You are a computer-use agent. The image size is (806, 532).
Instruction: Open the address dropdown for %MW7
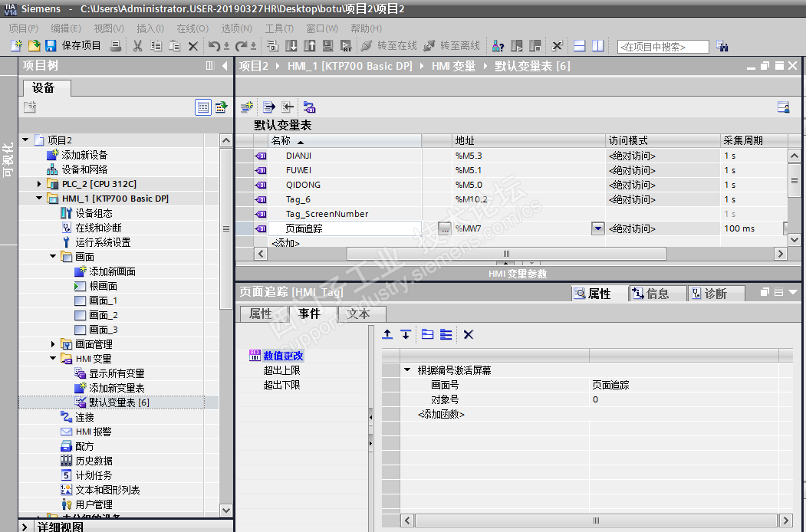tap(597, 228)
